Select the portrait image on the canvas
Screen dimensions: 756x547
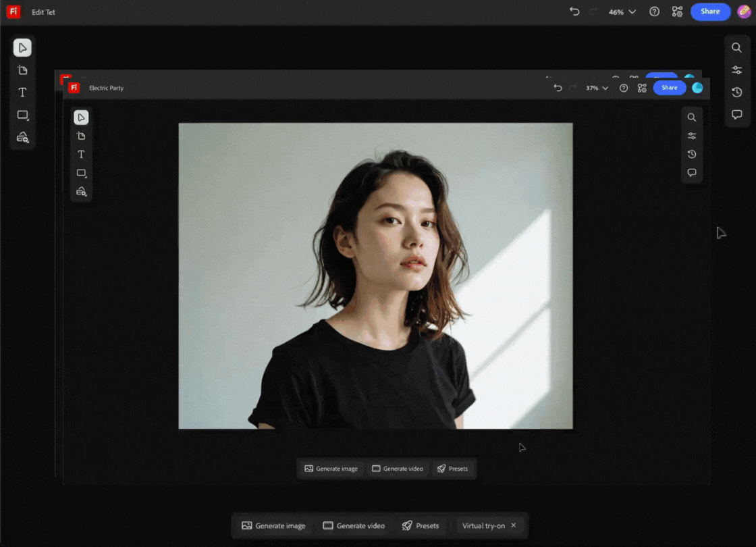tap(375, 276)
